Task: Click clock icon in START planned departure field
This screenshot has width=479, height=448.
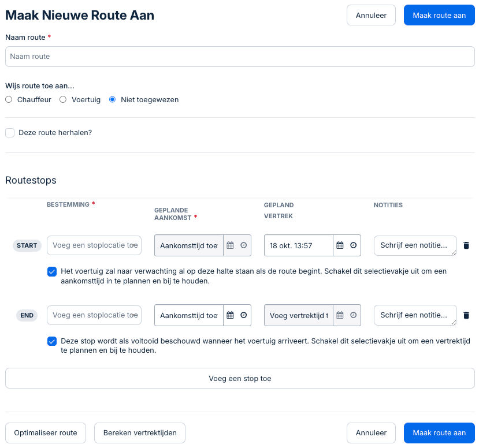Action: click(x=353, y=245)
